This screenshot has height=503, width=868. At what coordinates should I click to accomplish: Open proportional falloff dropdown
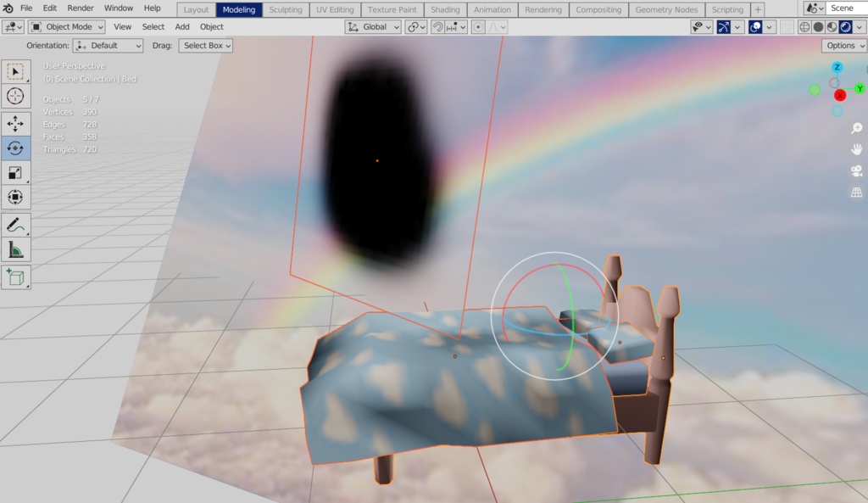[x=497, y=26]
